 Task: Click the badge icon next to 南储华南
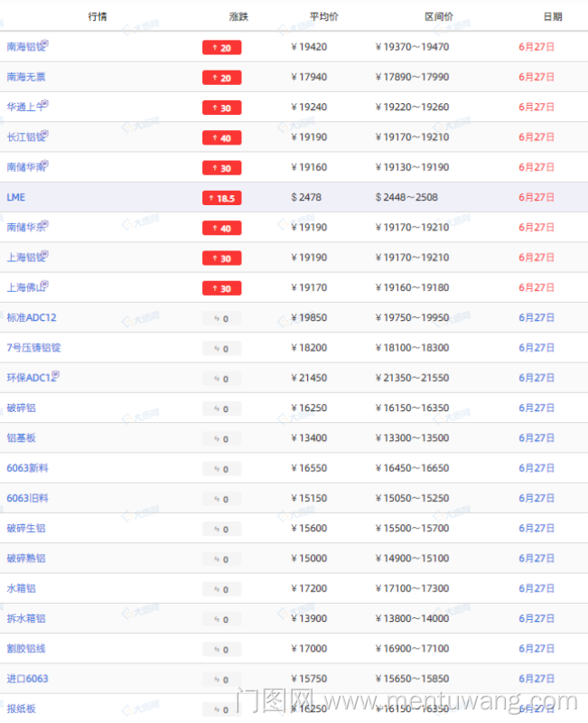click(x=44, y=164)
